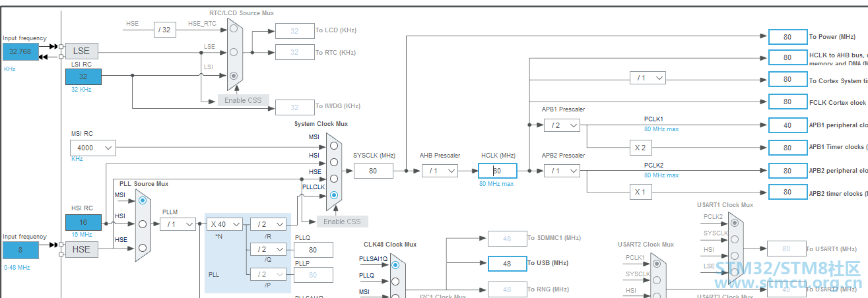Click To Cortex System timer 80 field
Viewport: 868px width, 298px height.
pyautogui.click(x=787, y=79)
